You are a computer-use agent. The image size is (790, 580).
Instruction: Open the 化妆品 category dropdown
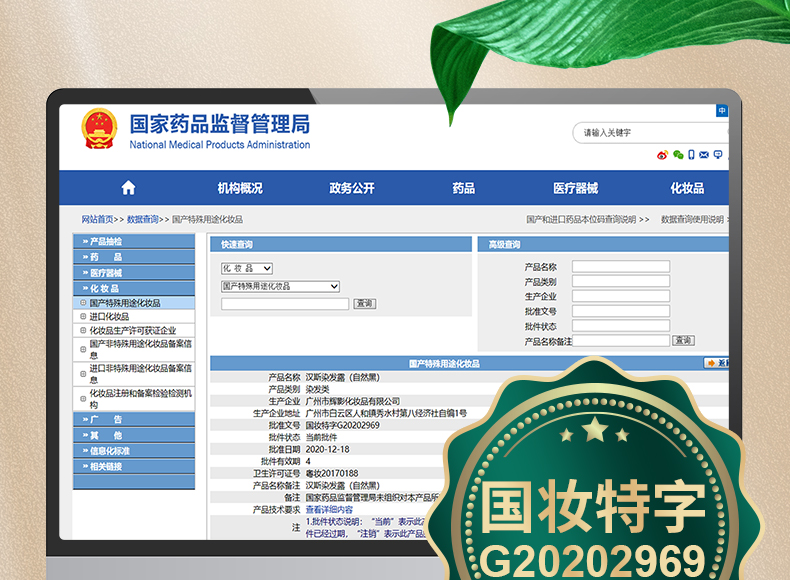pos(247,269)
